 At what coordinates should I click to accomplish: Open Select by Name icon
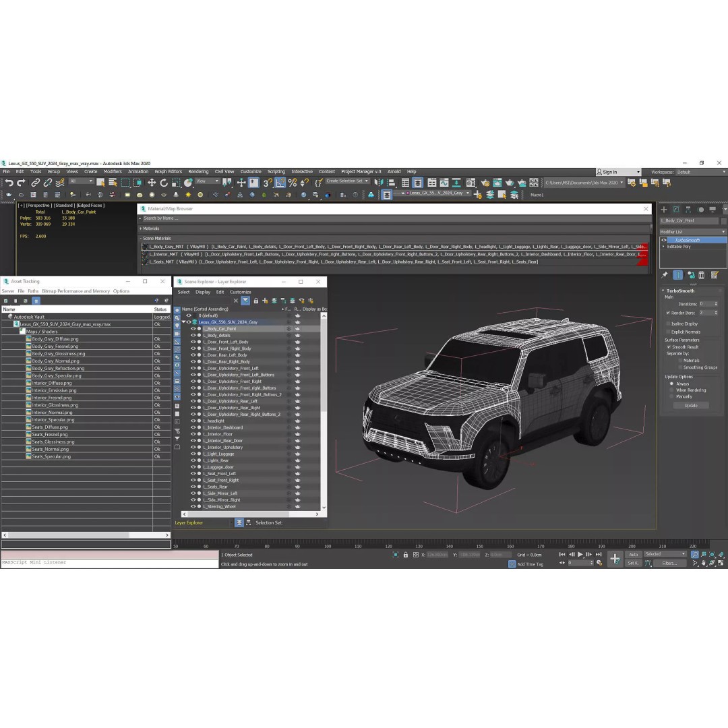click(113, 183)
